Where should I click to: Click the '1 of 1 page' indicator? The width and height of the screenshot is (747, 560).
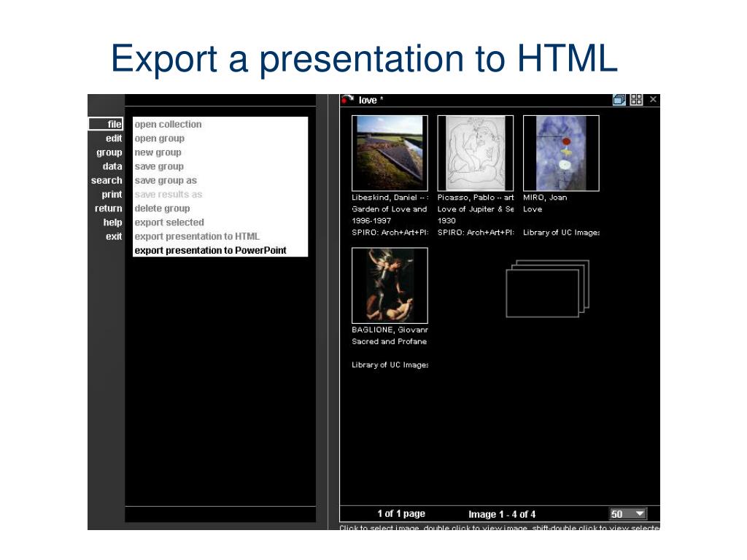[401, 514]
